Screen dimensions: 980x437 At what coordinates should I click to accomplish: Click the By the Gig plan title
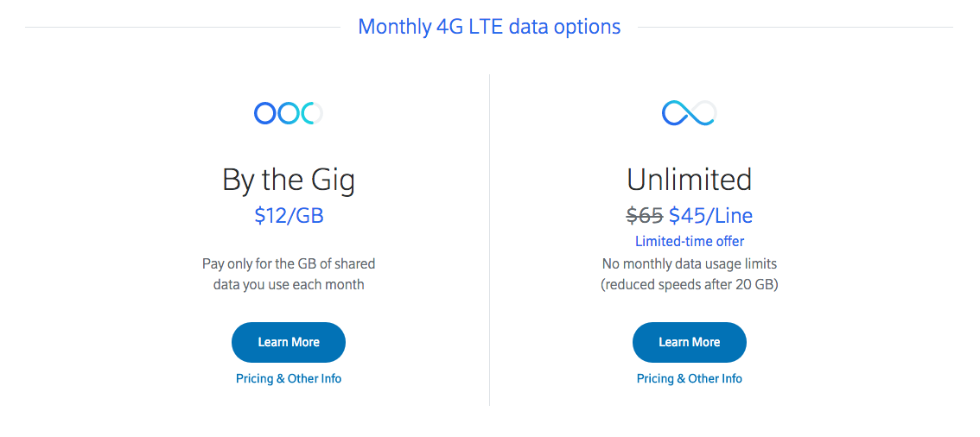pos(289,180)
